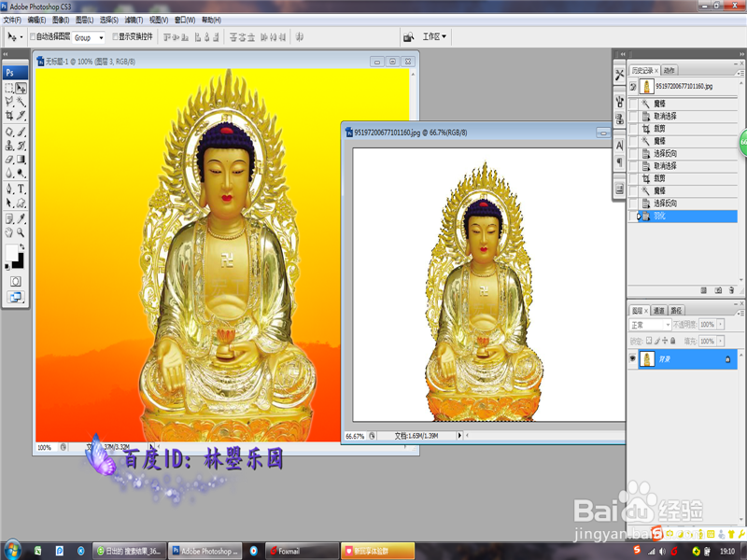
Task: Toggle lock transparent pixels in Layers panel
Action: [x=649, y=341]
